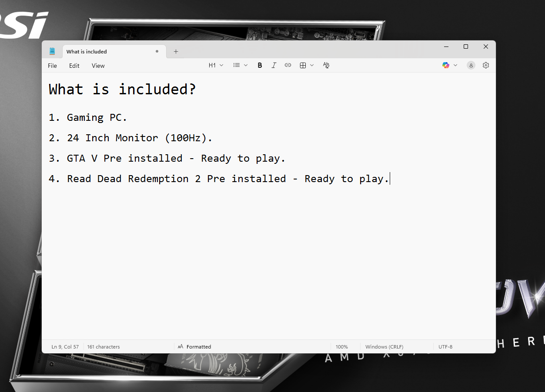The height and width of the screenshot is (392, 545).
Task: Select the 'What is included' tab
Action: (x=114, y=51)
